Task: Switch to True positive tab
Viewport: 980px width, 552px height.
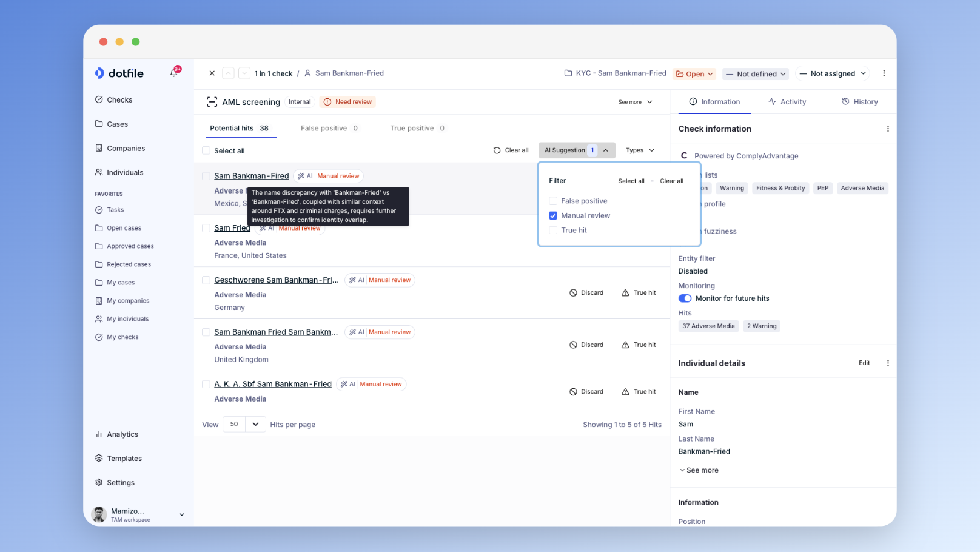Action: tap(417, 129)
